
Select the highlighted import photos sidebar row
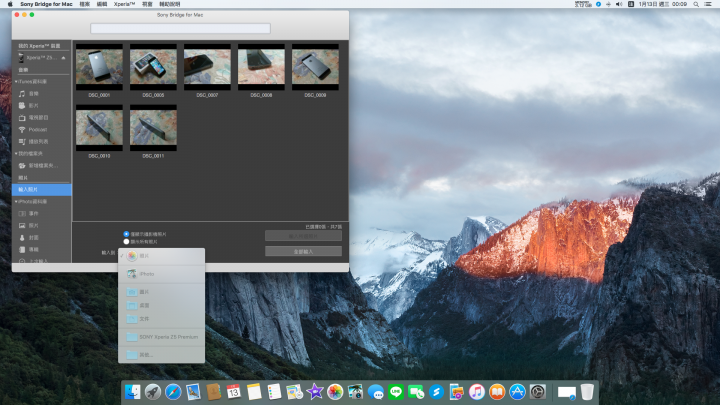[41, 189]
